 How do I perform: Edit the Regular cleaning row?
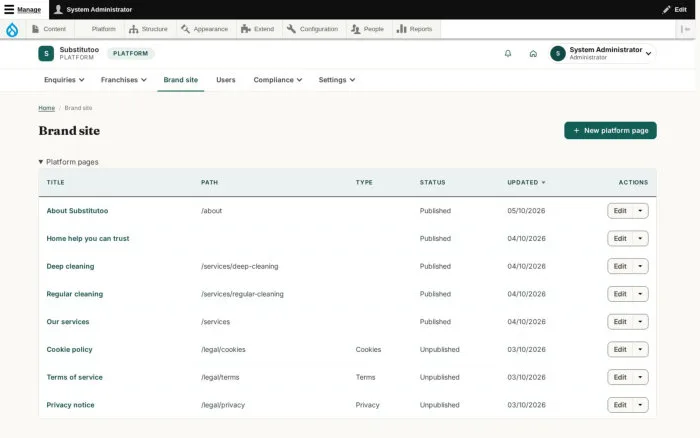(x=620, y=294)
